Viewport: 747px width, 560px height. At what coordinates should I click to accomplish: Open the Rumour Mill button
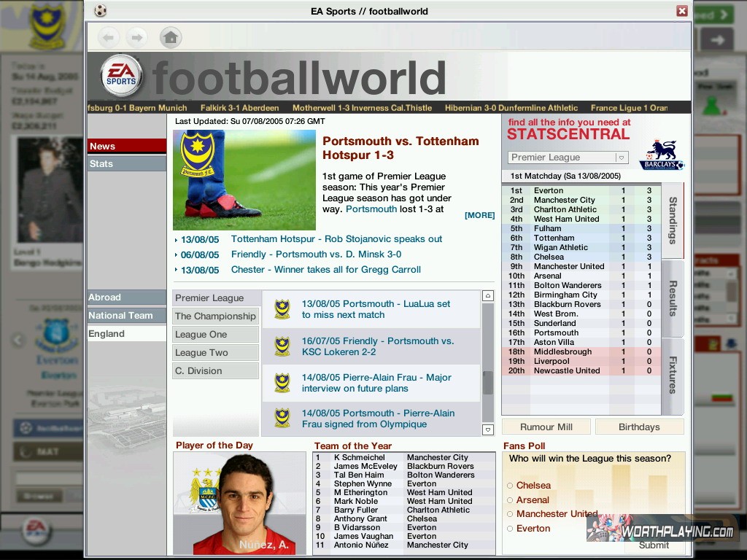pos(546,427)
